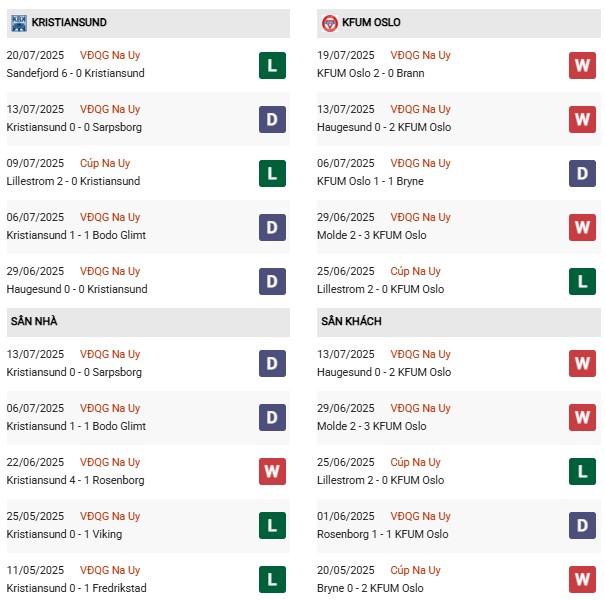The width and height of the screenshot is (605, 600).
Task: Select the KFUM Oslo 2 - 0 Brann match text
Action: tap(381, 73)
